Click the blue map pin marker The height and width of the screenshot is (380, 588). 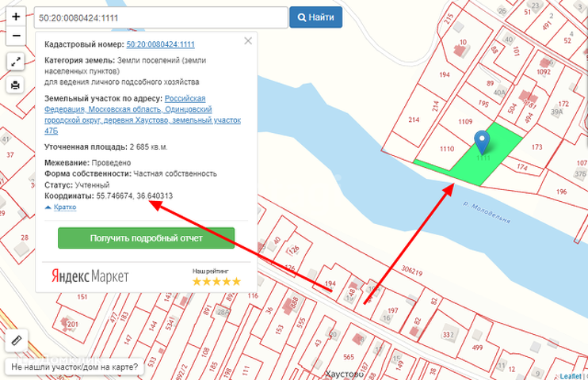482,142
